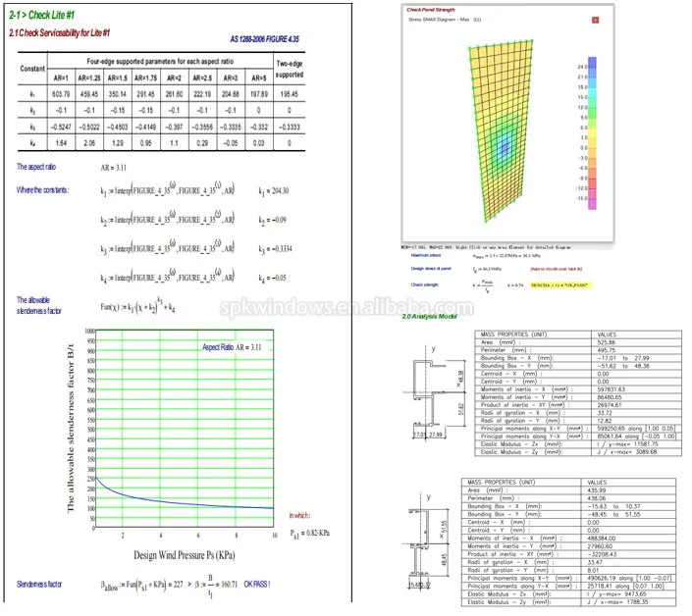Click the "Ps1 = 0.82 KPa" value
Screen dimensions: 692x616
(309, 533)
